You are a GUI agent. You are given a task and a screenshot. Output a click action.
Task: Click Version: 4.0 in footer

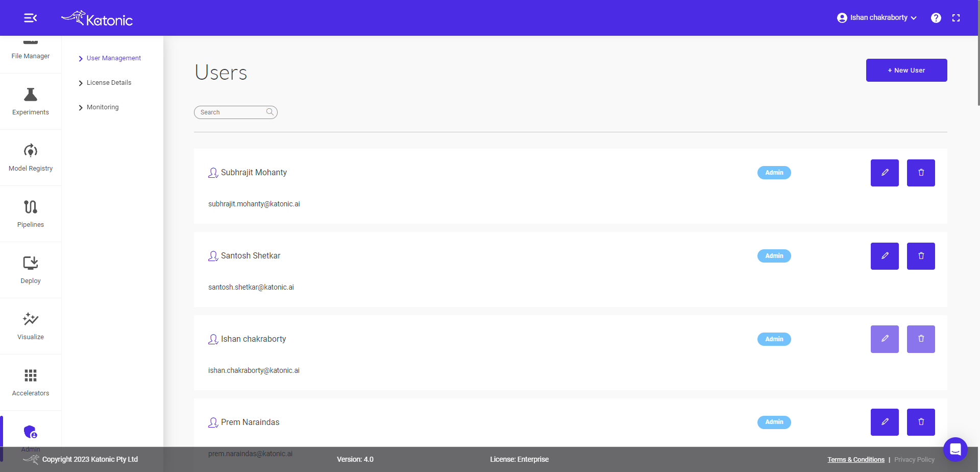(x=355, y=459)
